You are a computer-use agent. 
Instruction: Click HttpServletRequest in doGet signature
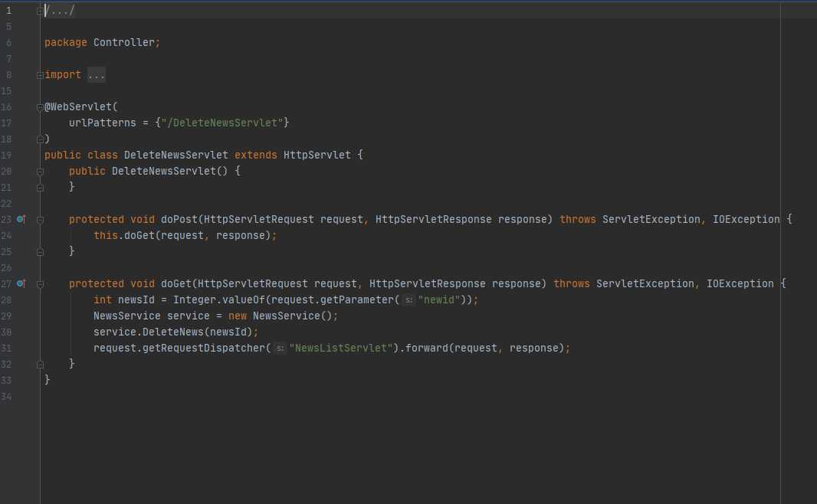click(253, 284)
